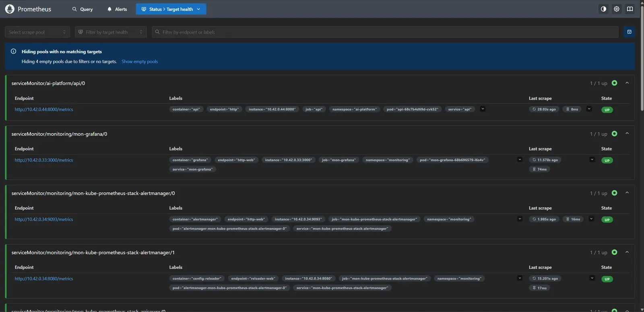
Task: Click the blue collapse-all pools button
Action: (629, 32)
